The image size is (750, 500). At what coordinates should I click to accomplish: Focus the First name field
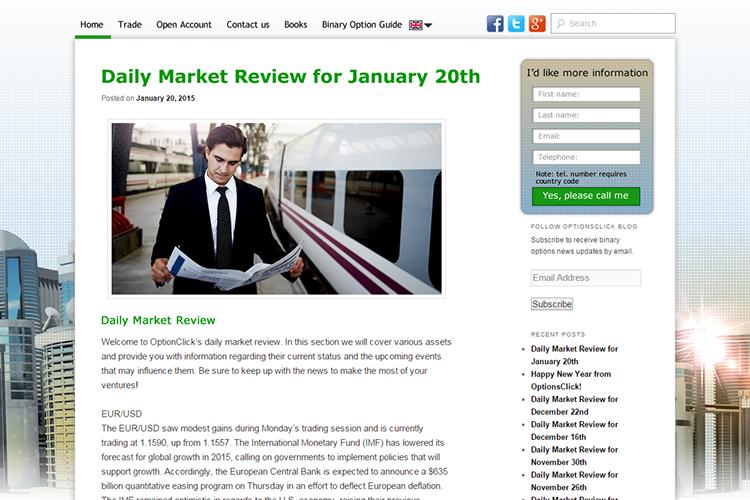[x=586, y=94]
